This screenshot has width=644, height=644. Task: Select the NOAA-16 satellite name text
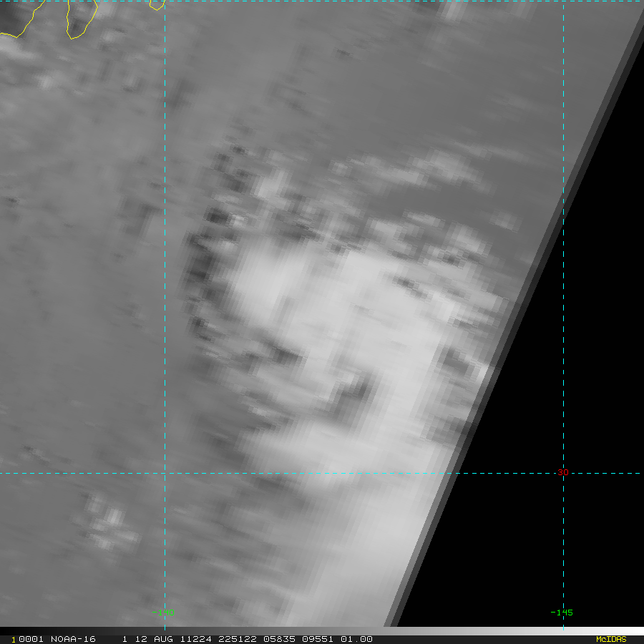coord(73,639)
